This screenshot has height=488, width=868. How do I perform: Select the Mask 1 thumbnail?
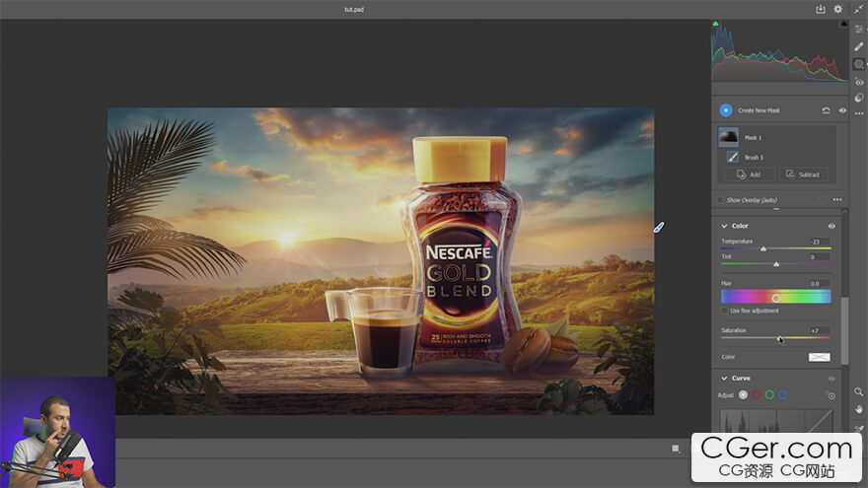pos(728,137)
